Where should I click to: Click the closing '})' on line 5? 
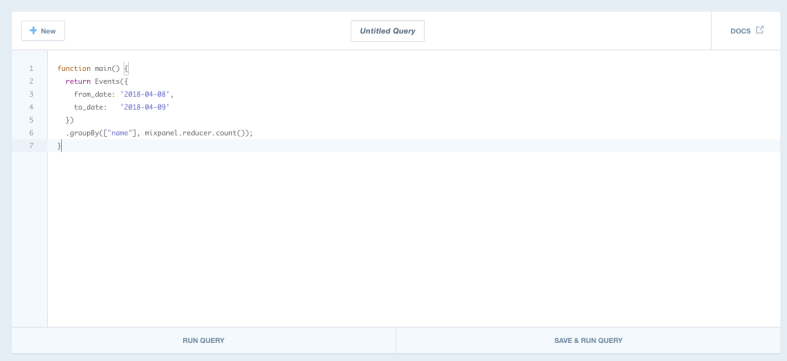(x=70, y=120)
